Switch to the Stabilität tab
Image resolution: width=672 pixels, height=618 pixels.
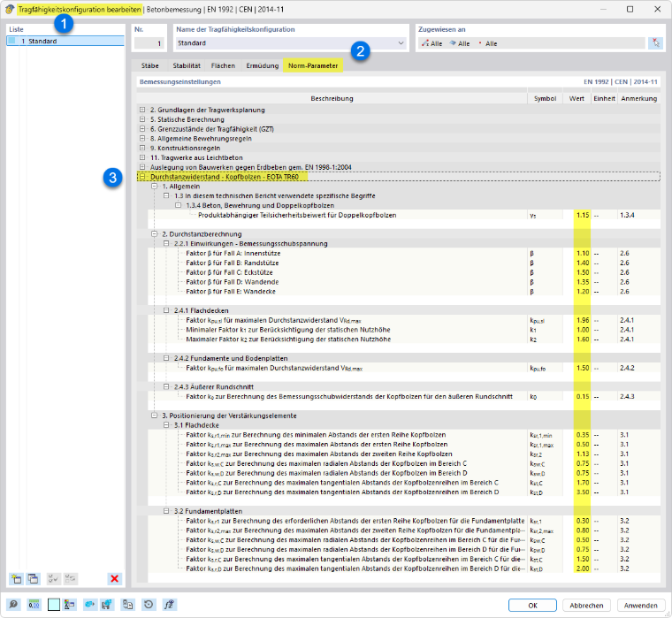187,65
